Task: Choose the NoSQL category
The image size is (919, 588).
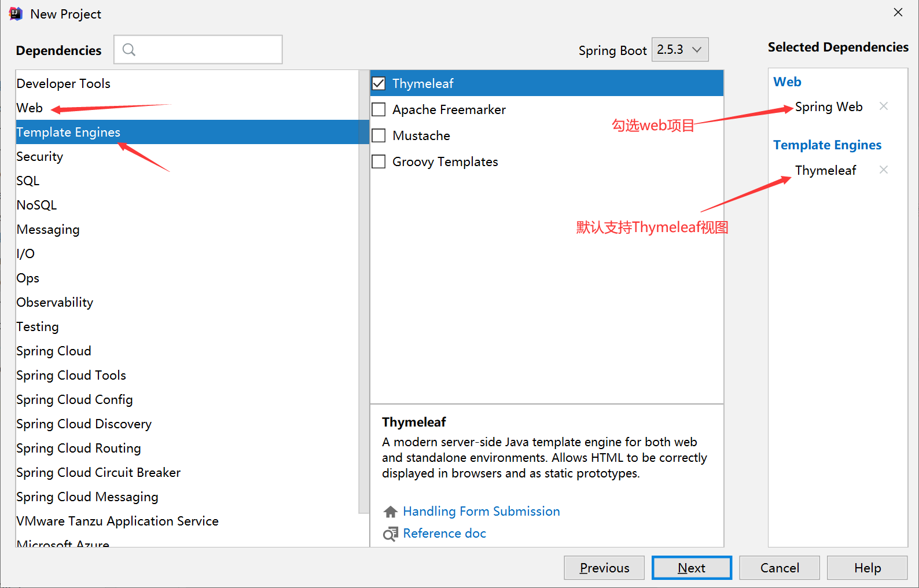Action: tap(188, 205)
